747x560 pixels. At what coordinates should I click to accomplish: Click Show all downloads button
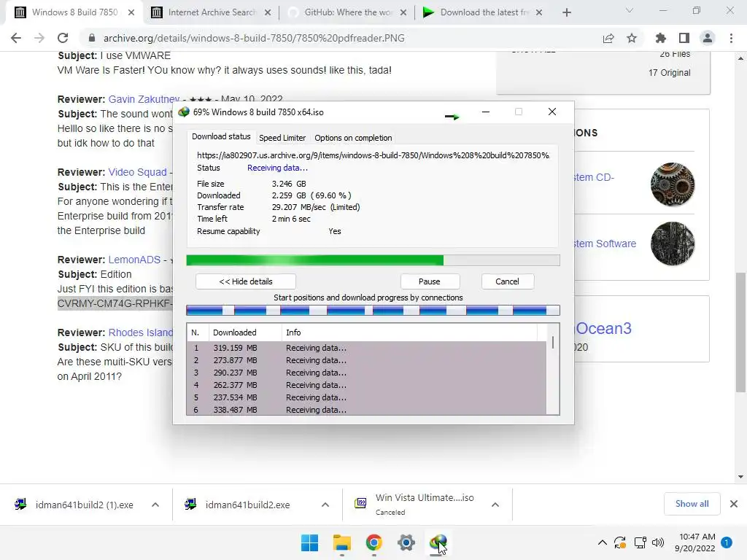(x=692, y=504)
